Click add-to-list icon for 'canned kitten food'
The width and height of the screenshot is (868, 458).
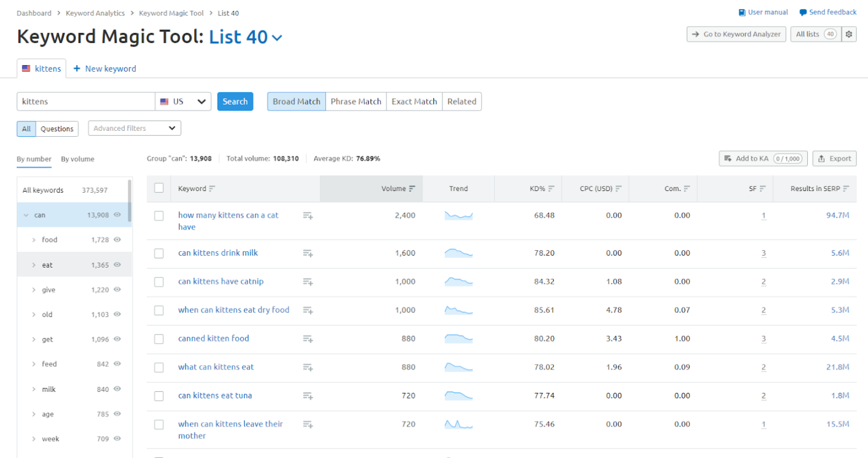click(x=308, y=339)
